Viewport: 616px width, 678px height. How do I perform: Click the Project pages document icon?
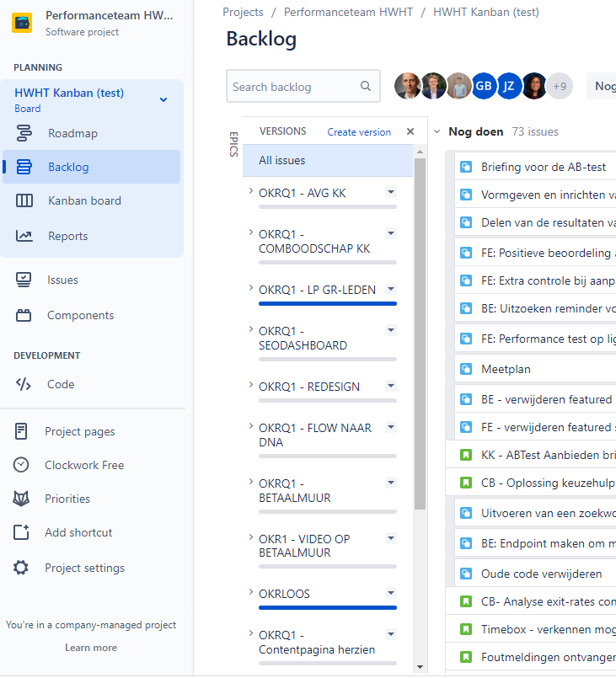click(21, 431)
